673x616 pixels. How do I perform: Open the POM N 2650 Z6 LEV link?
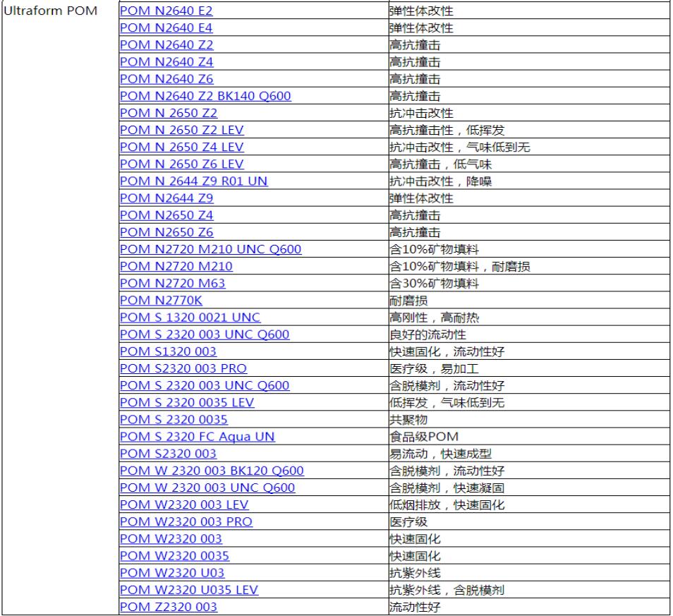click(181, 164)
